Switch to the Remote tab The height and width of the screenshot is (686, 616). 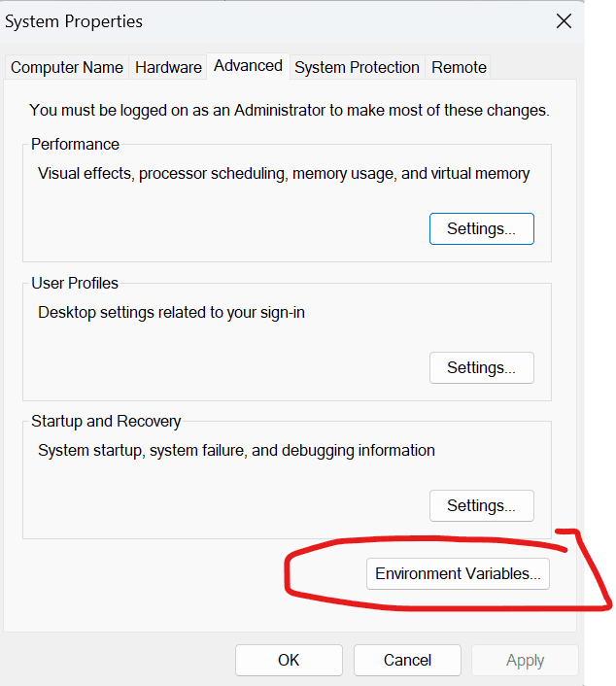tap(459, 67)
